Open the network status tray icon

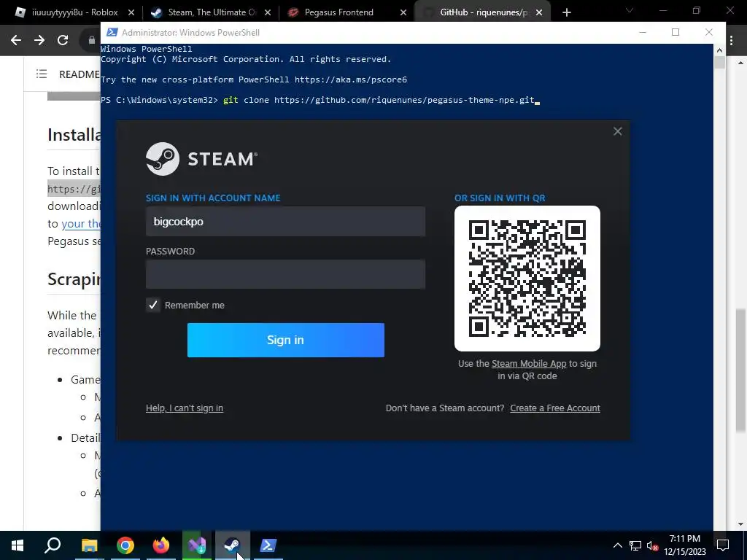click(635, 545)
